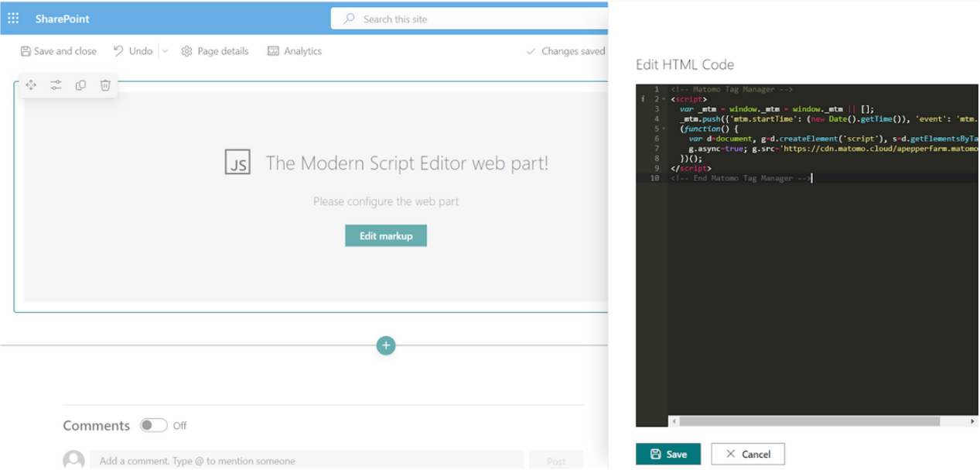Click the Save and close disk icon
This screenshot has width=980, height=470.
[26, 50]
